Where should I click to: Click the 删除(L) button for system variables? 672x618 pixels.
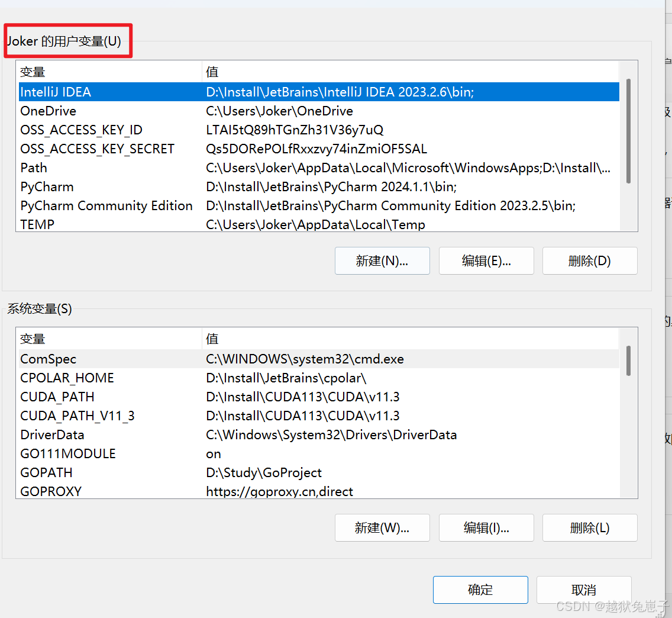tap(590, 527)
